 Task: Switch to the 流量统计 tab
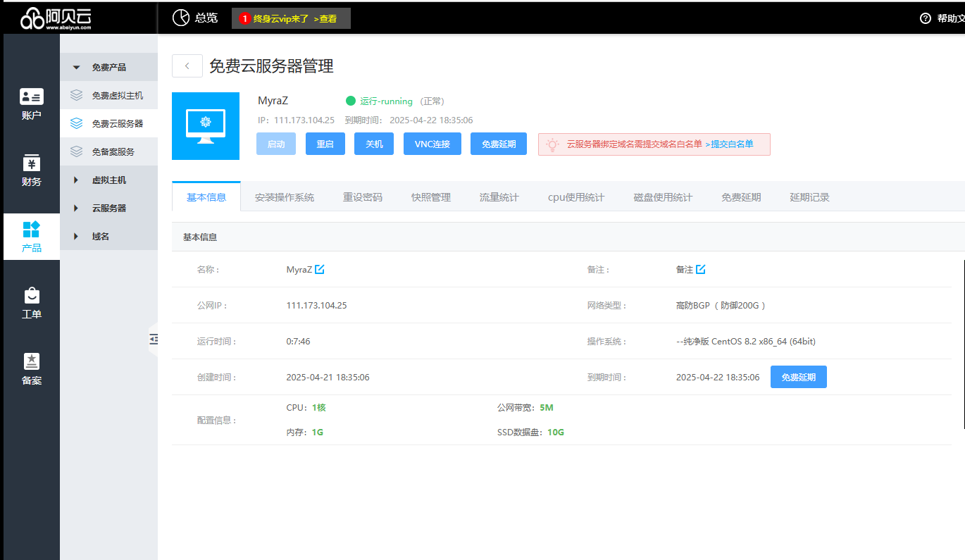pyautogui.click(x=499, y=197)
